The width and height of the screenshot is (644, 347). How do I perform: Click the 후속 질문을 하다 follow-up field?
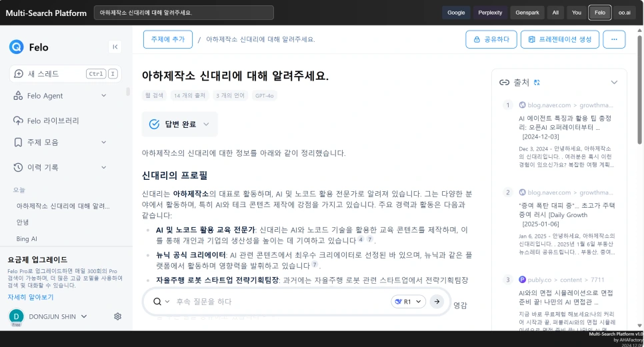(x=281, y=302)
